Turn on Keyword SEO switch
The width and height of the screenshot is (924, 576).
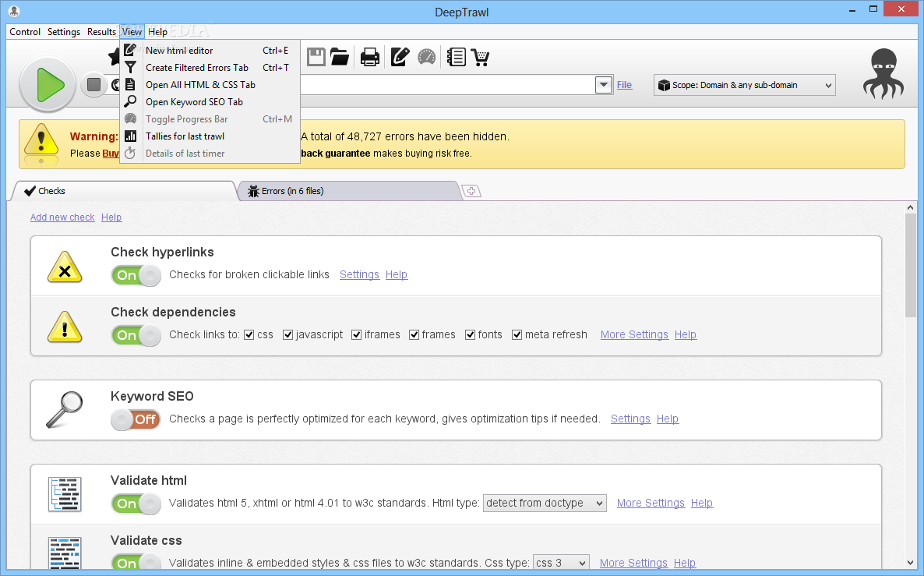coord(136,420)
